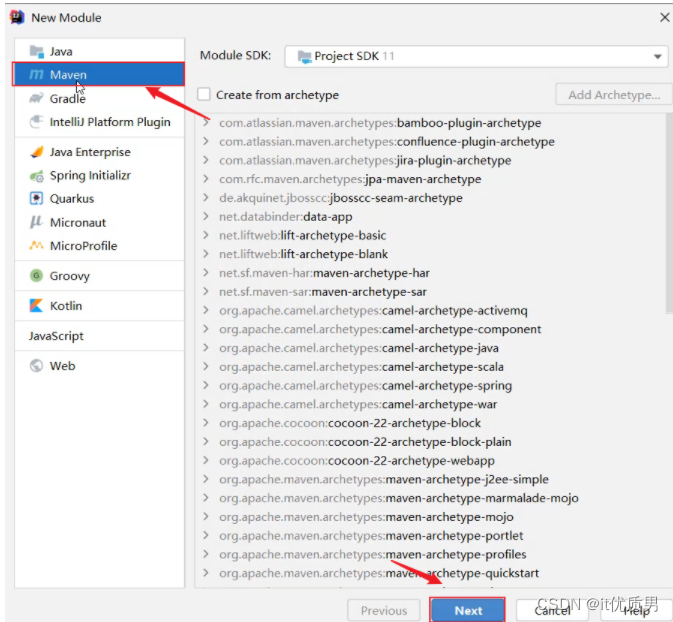
Task: Select maven-archetype-profiles row
Action: tap(431, 554)
